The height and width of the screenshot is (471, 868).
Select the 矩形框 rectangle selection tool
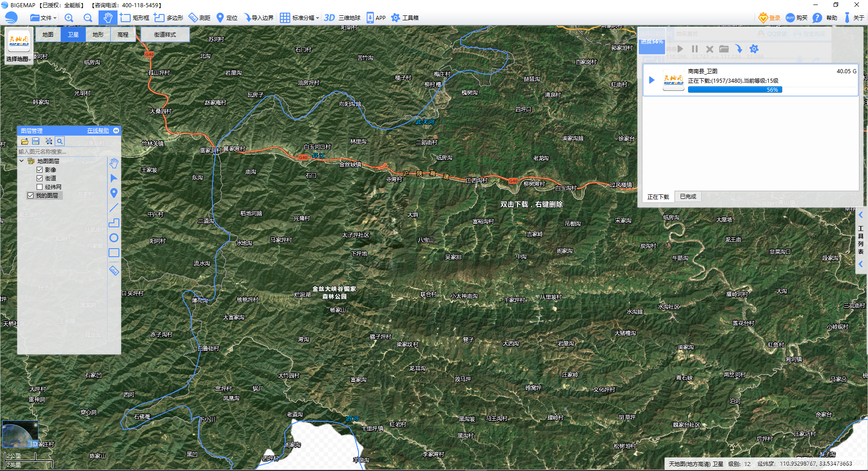(135, 18)
